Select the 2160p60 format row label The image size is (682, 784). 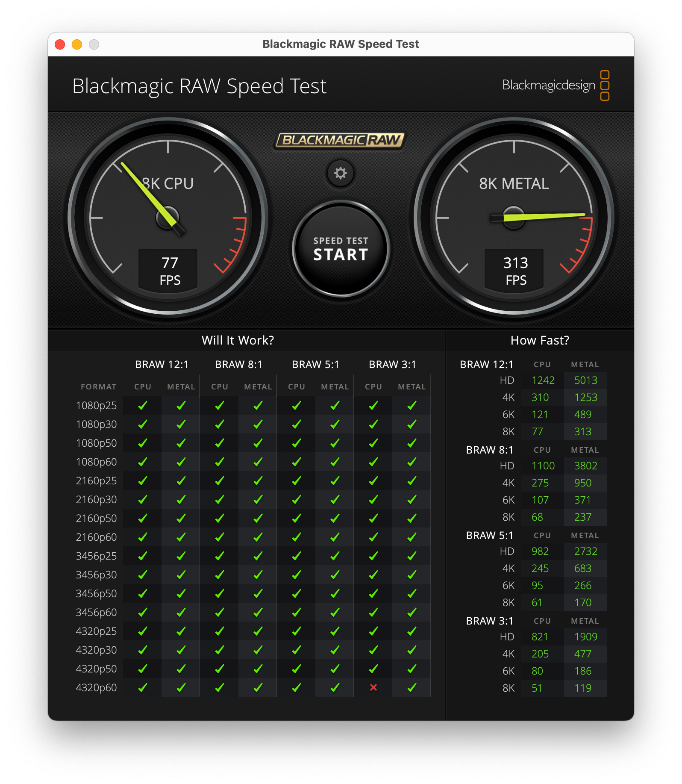point(96,537)
